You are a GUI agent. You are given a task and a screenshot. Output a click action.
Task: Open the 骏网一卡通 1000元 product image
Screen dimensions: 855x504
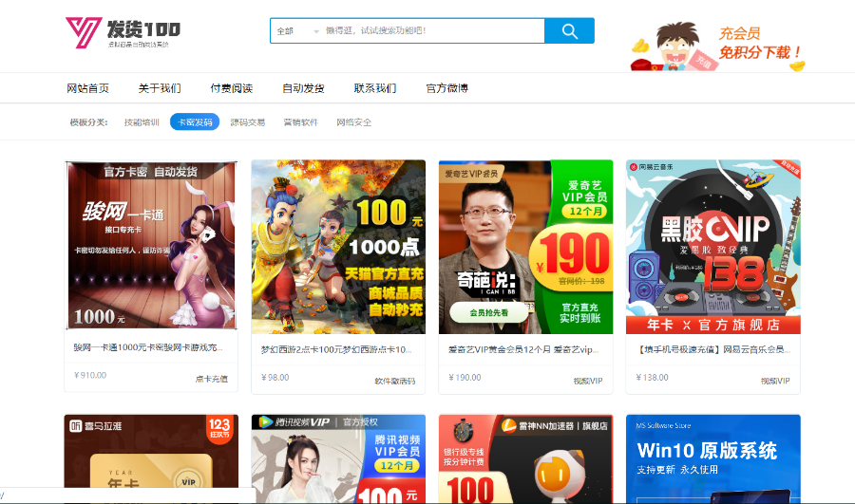[151, 245]
